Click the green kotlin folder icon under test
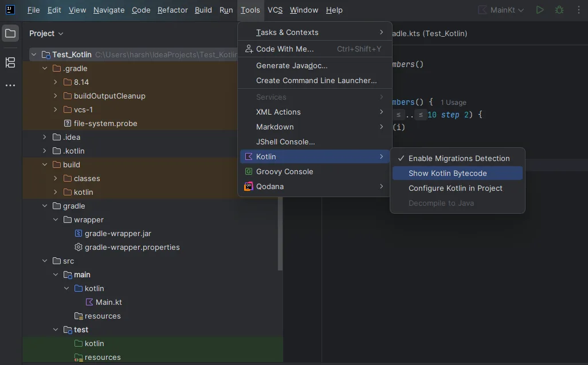The image size is (588, 365). [79, 343]
